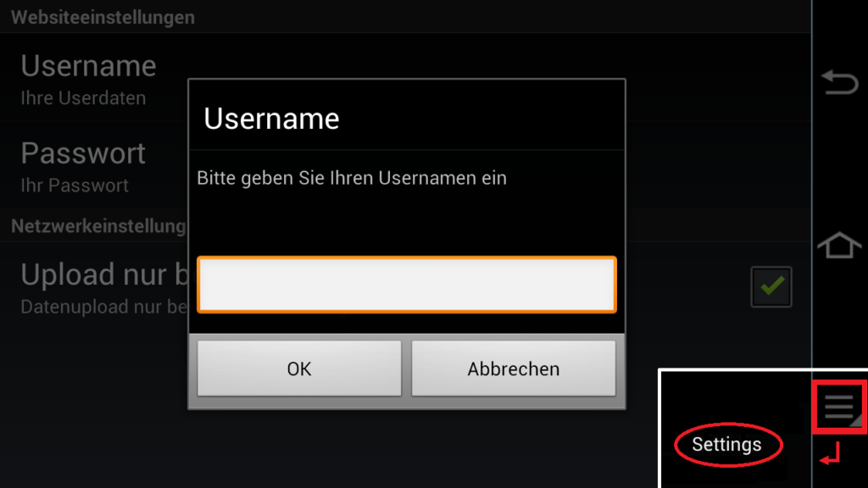
Task: Select the 'Ihr Passwort' subtitle text
Action: pyautogui.click(x=75, y=186)
